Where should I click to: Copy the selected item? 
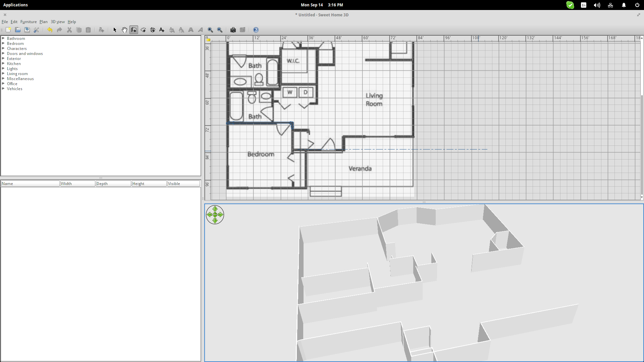click(x=79, y=30)
